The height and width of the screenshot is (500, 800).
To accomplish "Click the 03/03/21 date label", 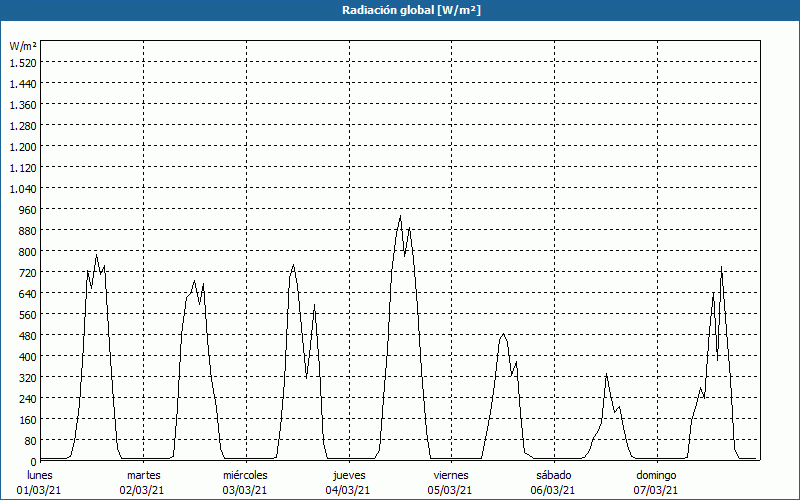I will (x=245, y=490).
